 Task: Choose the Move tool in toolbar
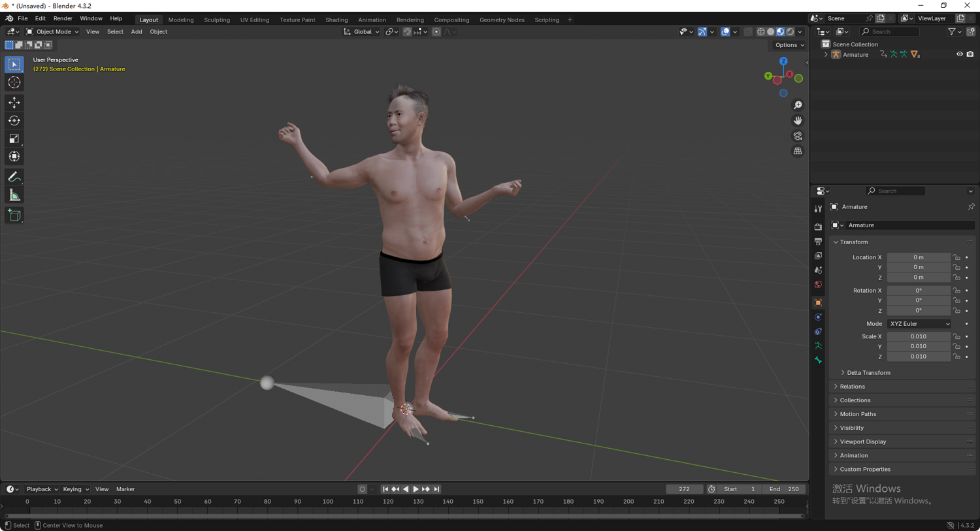pyautogui.click(x=14, y=103)
